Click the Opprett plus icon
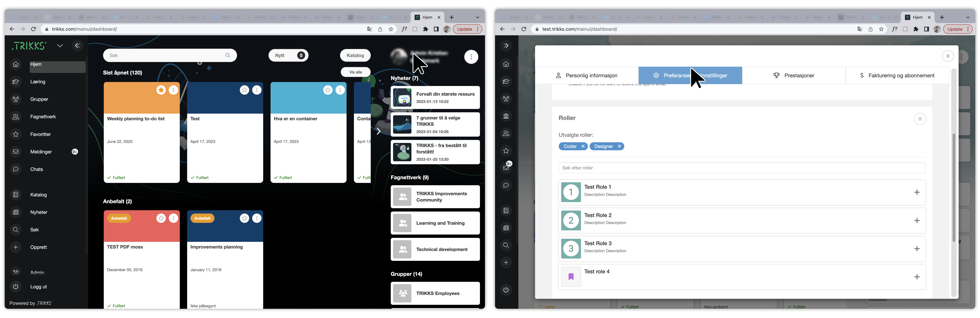This screenshot has width=980, height=318. click(x=16, y=247)
